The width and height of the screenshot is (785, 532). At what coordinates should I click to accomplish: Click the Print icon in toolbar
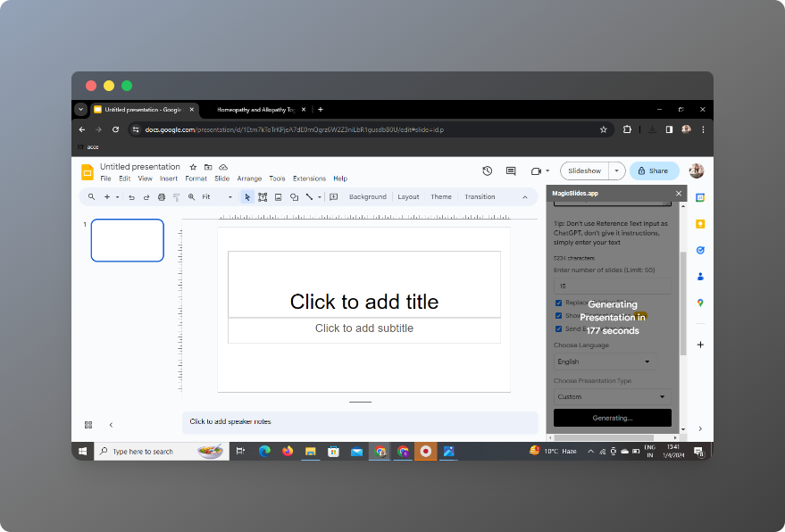click(x=161, y=196)
